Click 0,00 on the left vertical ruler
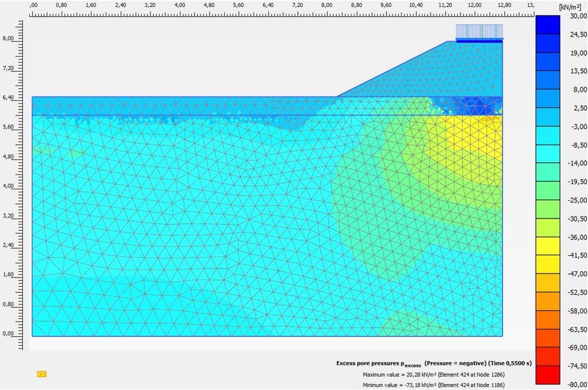588x390 pixels. click(x=8, y=333)
